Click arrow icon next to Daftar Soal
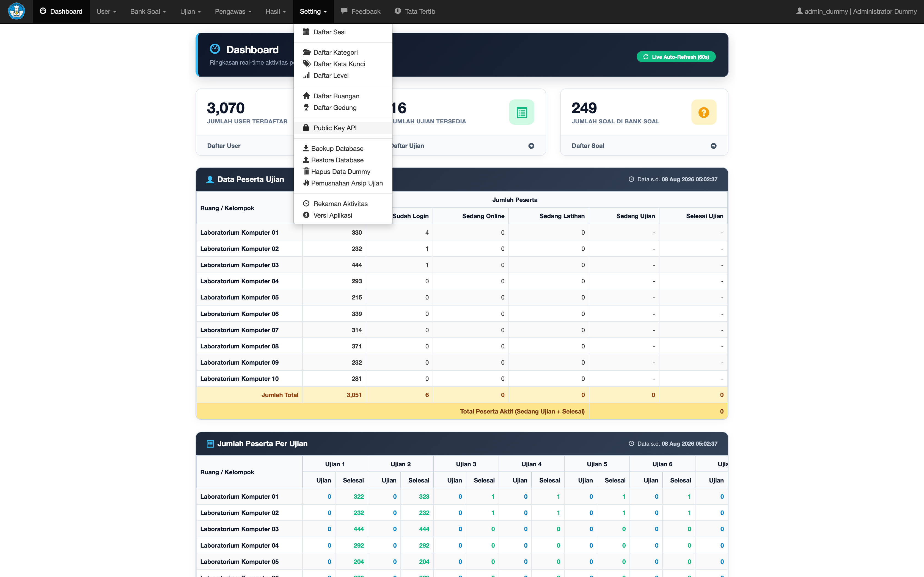 [x=713, y=146]
